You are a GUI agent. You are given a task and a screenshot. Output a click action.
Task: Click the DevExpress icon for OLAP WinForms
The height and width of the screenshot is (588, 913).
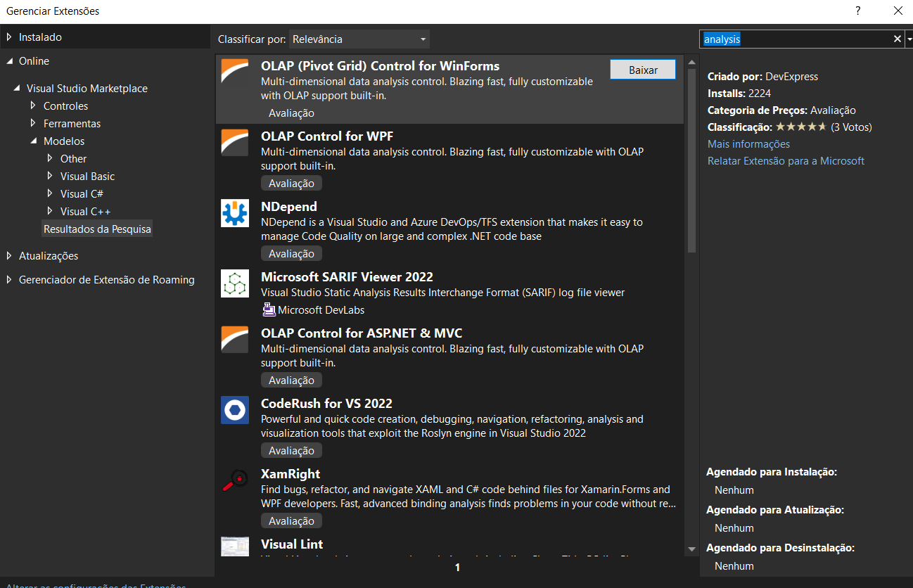(x=235, y=72)
